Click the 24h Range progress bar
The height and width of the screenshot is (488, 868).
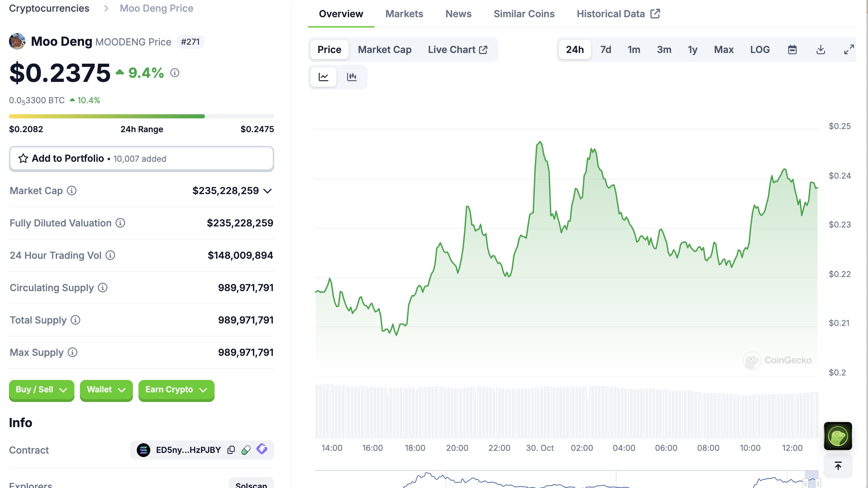(141, 116)
